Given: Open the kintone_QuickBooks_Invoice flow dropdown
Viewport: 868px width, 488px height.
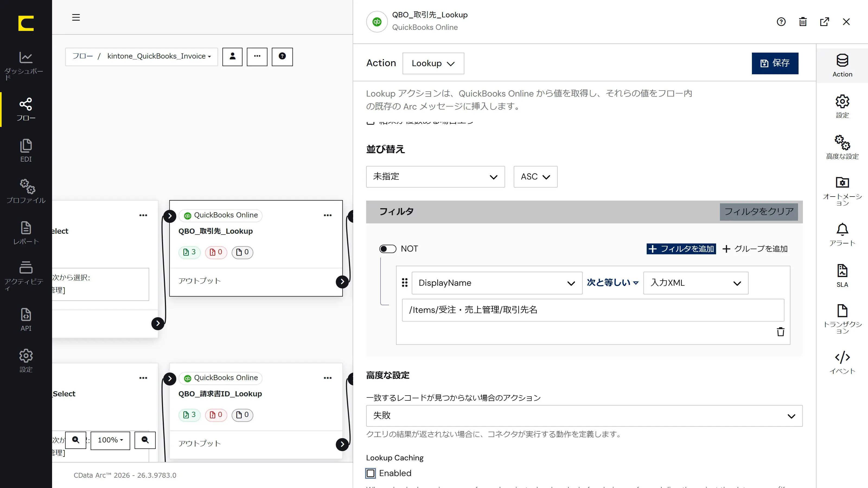Looking at the screenshot, I should pos(159,56).
